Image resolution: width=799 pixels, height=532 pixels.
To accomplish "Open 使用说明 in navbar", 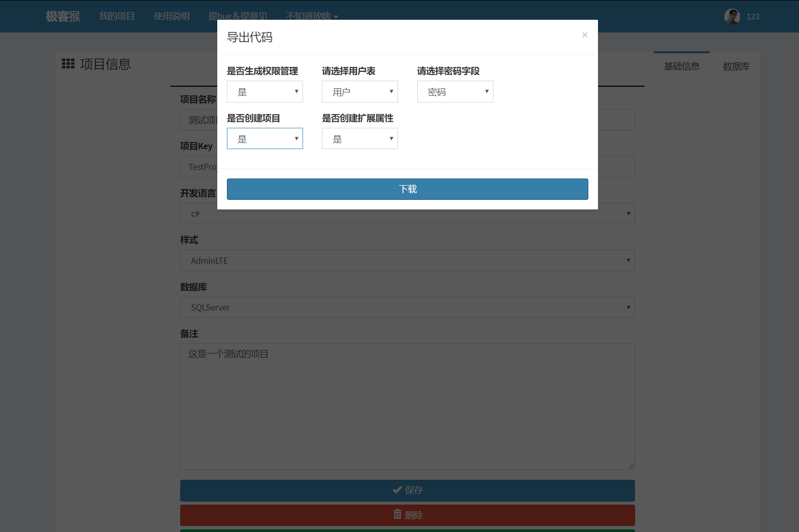I will pos(172,16).
